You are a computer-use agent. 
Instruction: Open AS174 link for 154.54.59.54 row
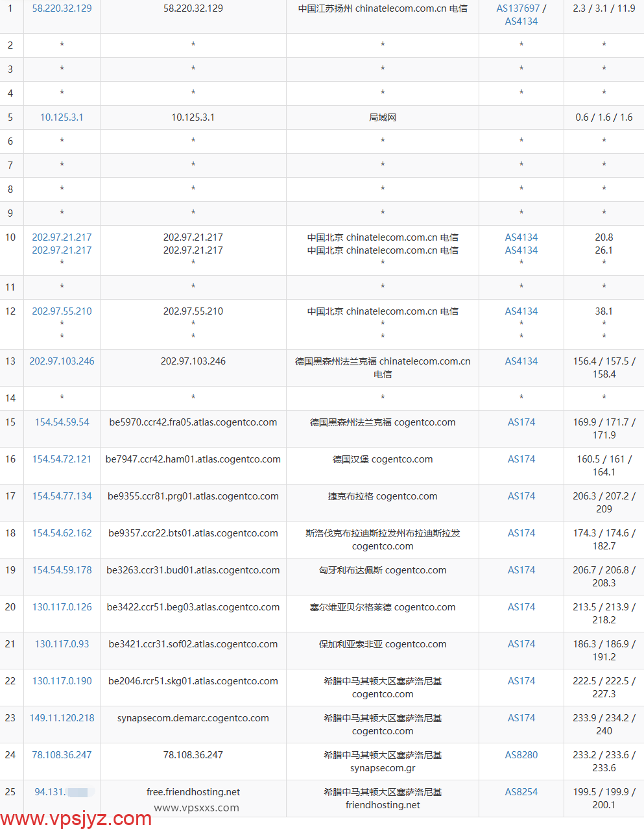pyautogui.click(x=521, y=422)
